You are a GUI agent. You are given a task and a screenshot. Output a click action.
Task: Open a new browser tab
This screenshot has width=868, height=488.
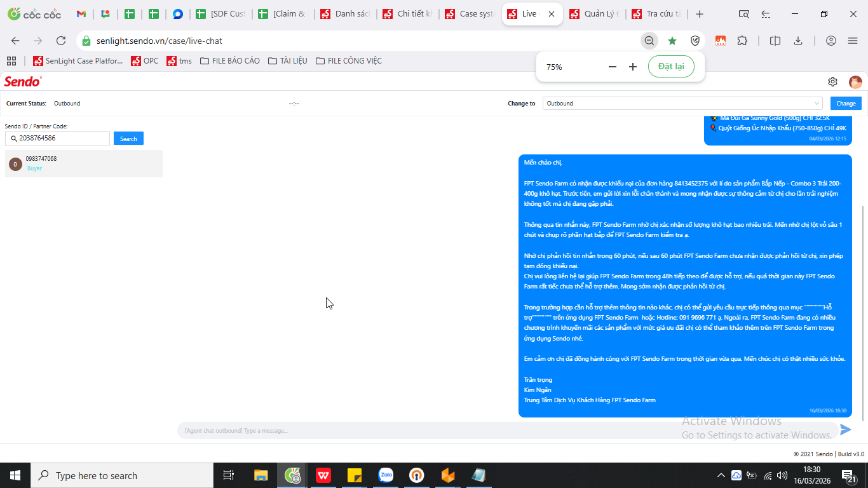click(700, 14)
